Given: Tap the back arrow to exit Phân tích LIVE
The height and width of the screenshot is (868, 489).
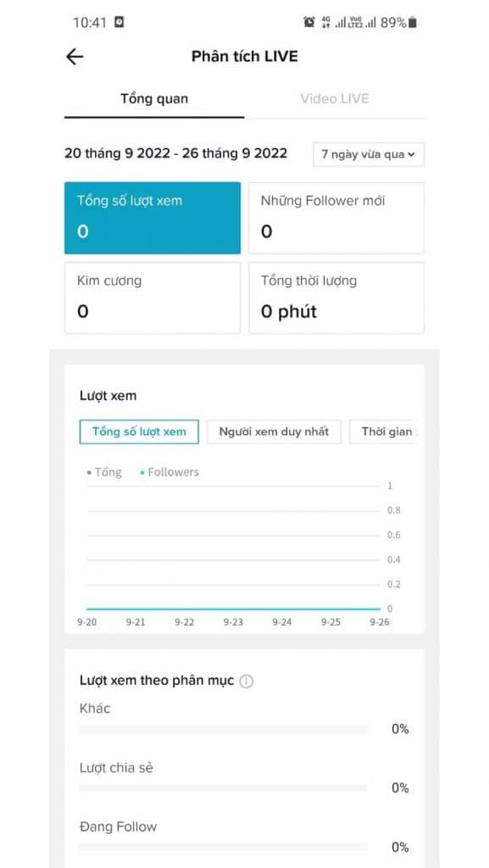Looking at the screenshot, I should pos(75,56).
